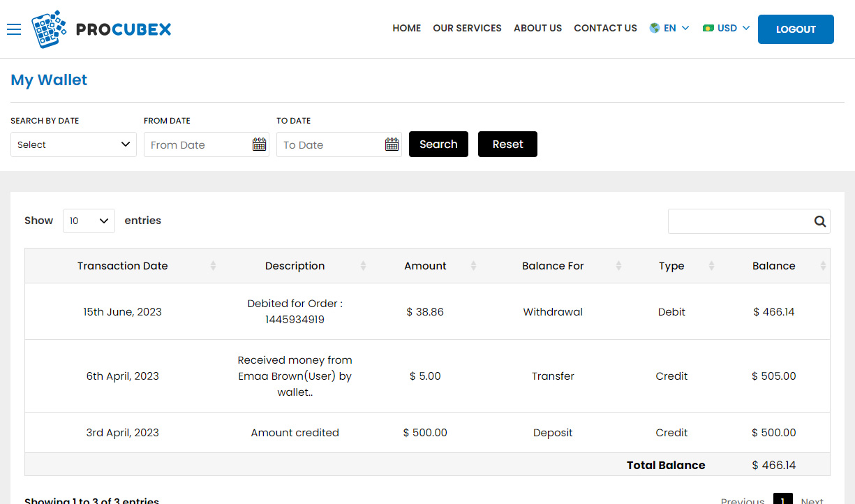Image resolution: width=855 pixels, height=504 pixels.
Task: Sort by Amount column arrows
Action: click(x=473, y=266)
